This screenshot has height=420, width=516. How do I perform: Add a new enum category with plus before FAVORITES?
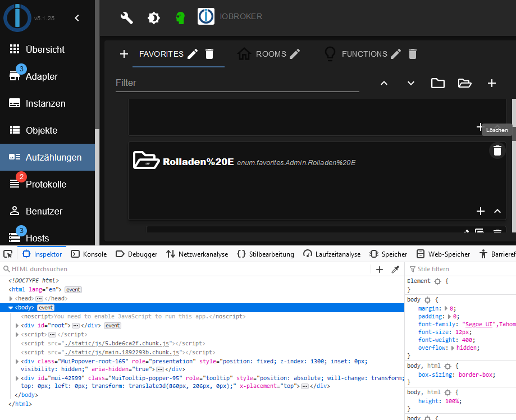[x=124, y=54]
